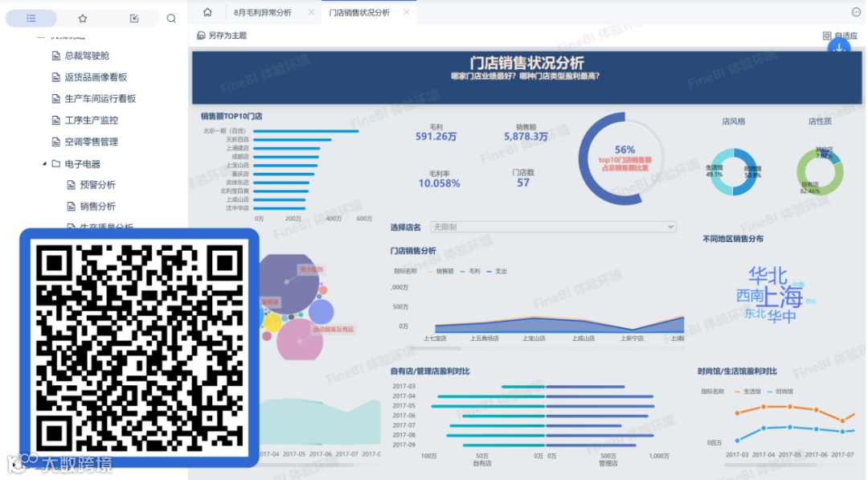Click the 返货品画像看板 document icon

coord(56,77)
